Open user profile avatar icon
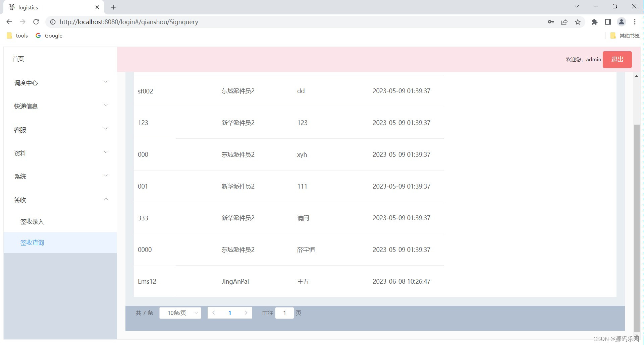This screenshot has width=644, height=345. click(621, 22)
